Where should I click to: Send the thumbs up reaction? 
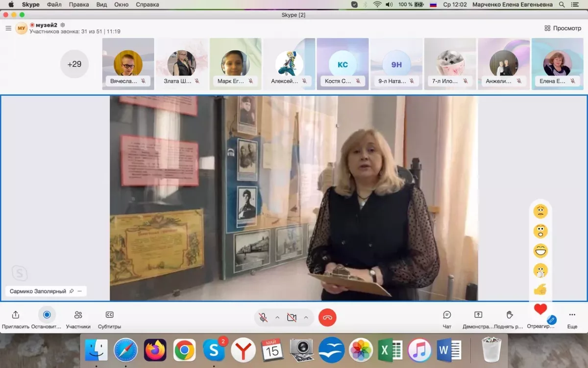[540, 289]
